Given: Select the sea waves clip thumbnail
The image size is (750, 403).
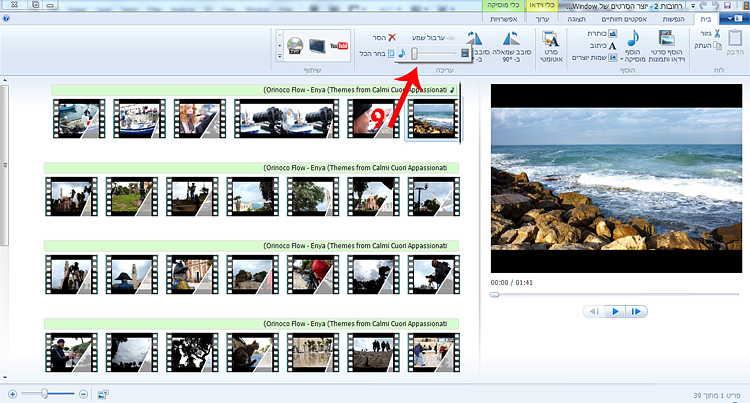Looking at the screenshot, I should coord(434,118).
